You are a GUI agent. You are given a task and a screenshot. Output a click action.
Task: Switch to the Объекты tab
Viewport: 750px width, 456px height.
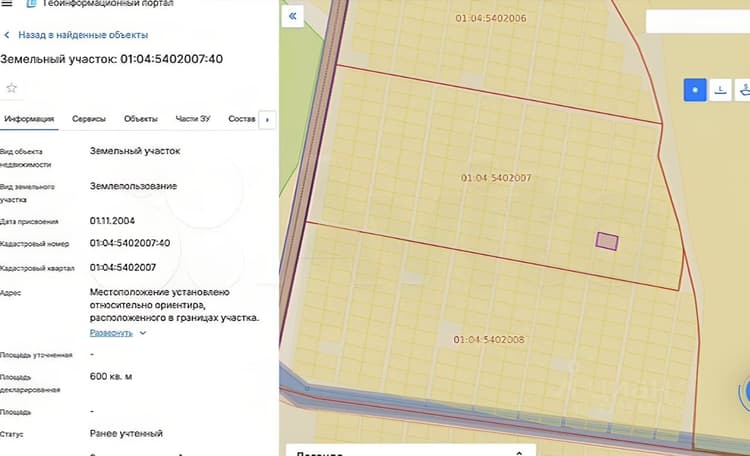pos(141,119)
